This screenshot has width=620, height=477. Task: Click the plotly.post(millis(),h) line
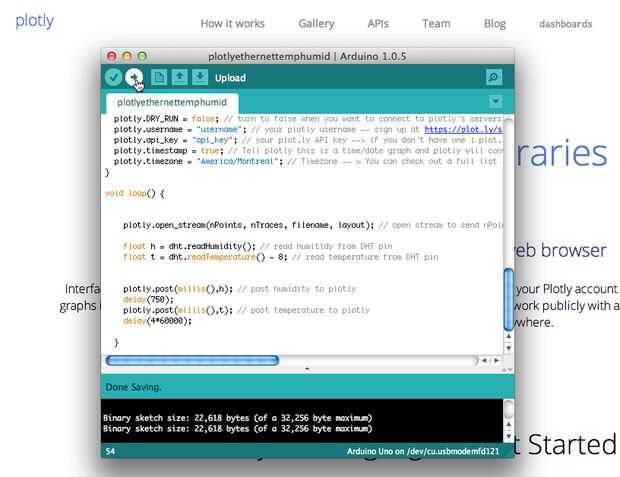pos(240,289)
